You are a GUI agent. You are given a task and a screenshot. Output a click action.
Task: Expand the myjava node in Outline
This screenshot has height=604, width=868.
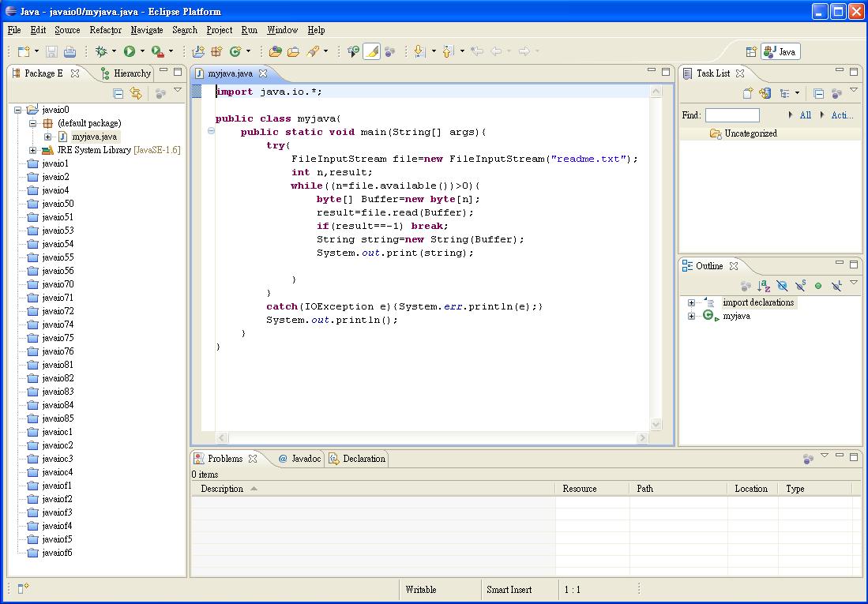(x=691, y=316)
